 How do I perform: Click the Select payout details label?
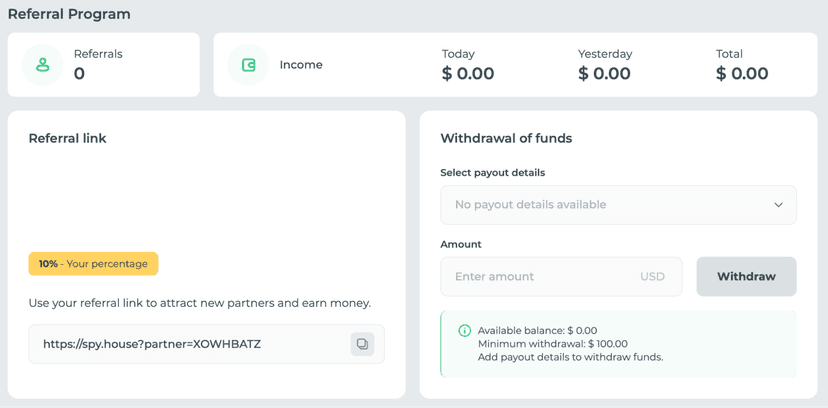coord(493,173)
